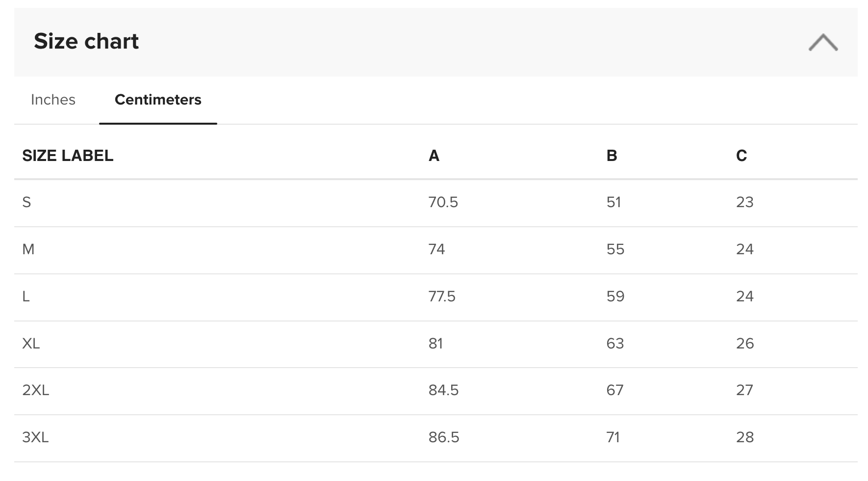868x481 pixels.
Task: Click the 84.5 value for size 2XL
Action: [x=443, y=390]
